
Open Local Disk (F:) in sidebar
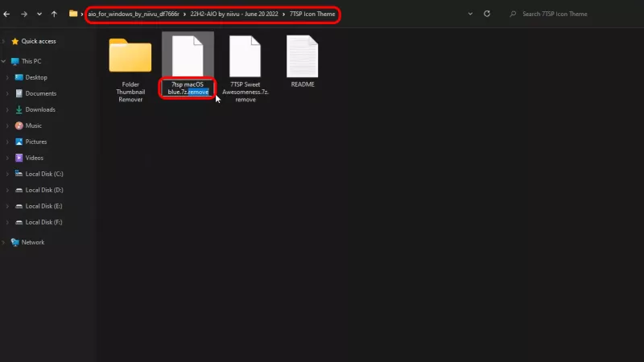point(44,222)
